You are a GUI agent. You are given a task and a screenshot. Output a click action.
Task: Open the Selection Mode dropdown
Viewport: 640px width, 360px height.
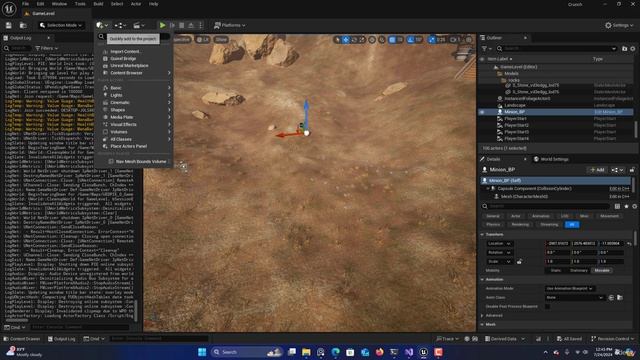pyautogui.click(x=60, y=25)
